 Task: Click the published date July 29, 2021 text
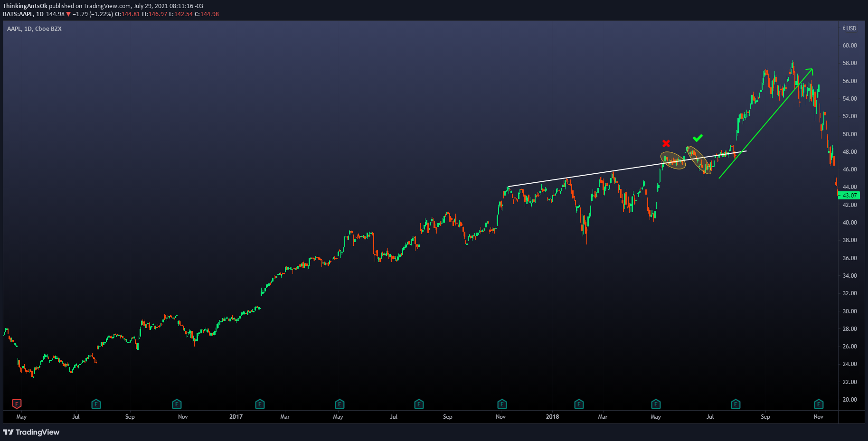point(151,6)
